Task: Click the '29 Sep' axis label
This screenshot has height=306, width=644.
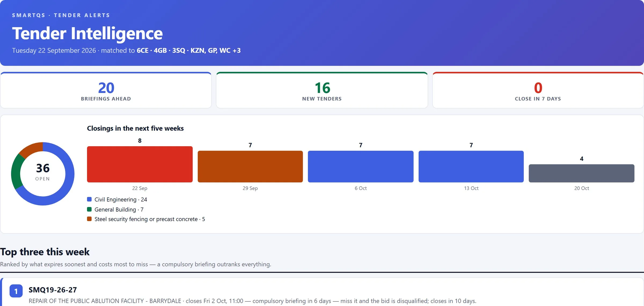Action: 250,188
